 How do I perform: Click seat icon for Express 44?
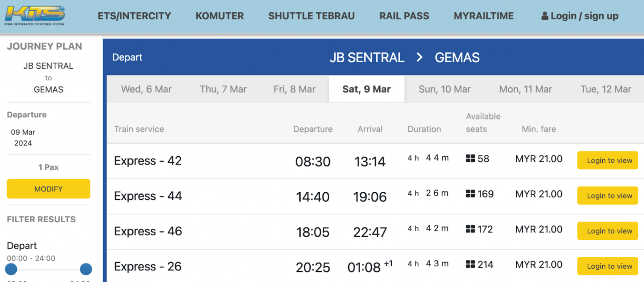[470, 194]
